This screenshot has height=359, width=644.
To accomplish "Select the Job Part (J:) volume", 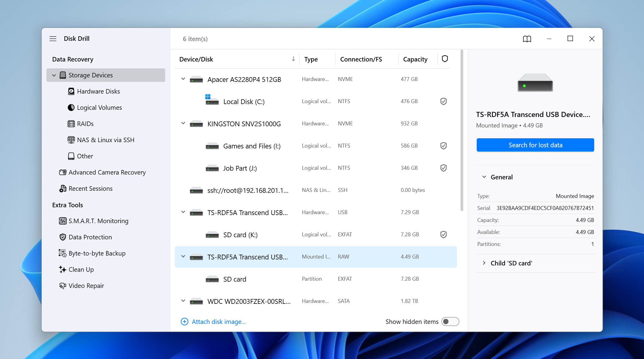I will pyautogui.click(x=316, y=168).
